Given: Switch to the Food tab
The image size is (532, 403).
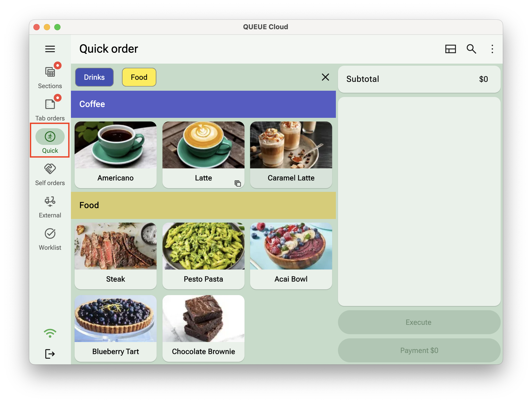Looking at the screenshot, I should [x=139, y=77].
